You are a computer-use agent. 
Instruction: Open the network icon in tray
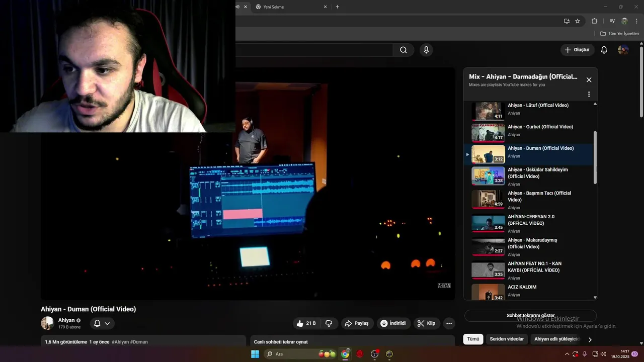click(595, 354)
